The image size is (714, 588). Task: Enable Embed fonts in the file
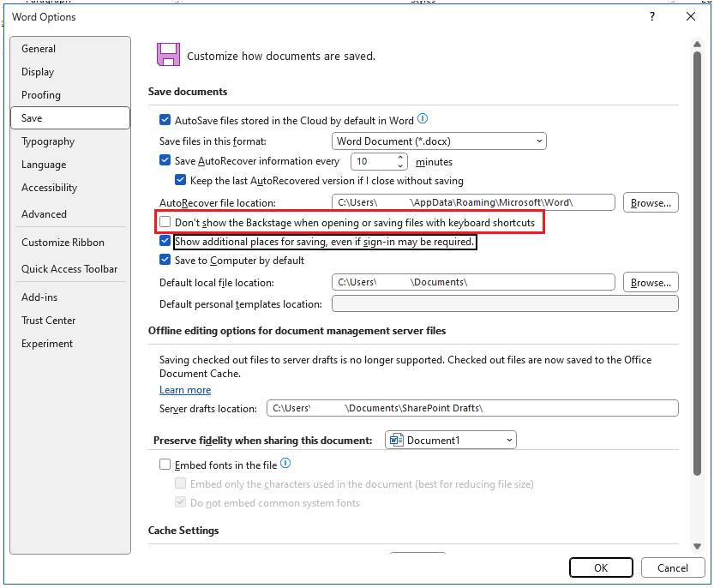[x=165, y=465]
